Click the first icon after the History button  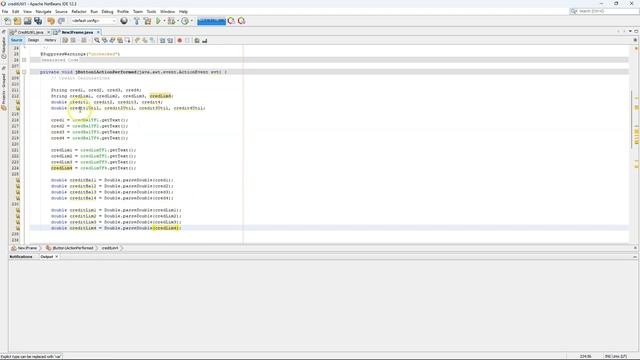65,40
